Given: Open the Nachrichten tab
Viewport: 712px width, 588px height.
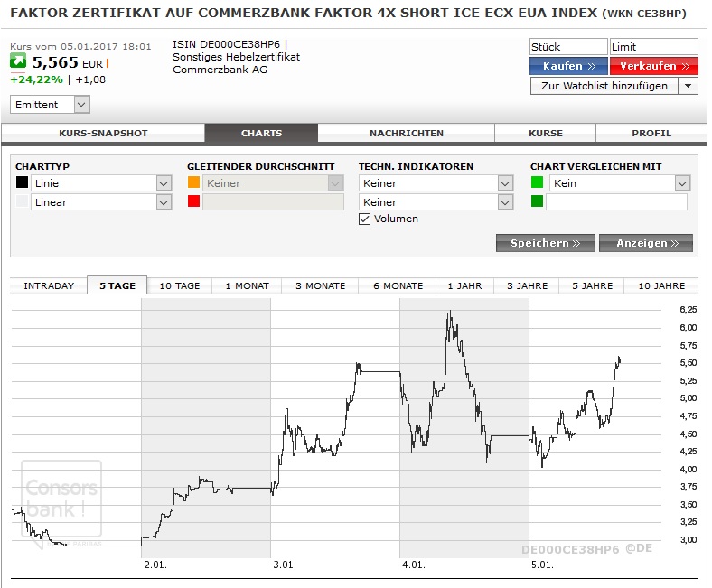Looking at the screenshot, I should point(407,133).
